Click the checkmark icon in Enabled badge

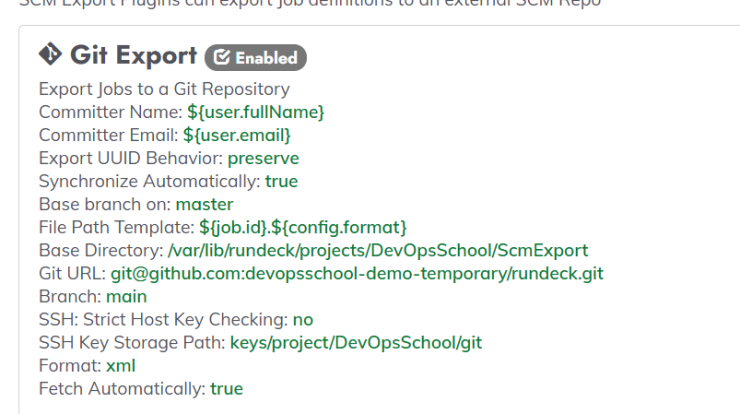point(221,58)
